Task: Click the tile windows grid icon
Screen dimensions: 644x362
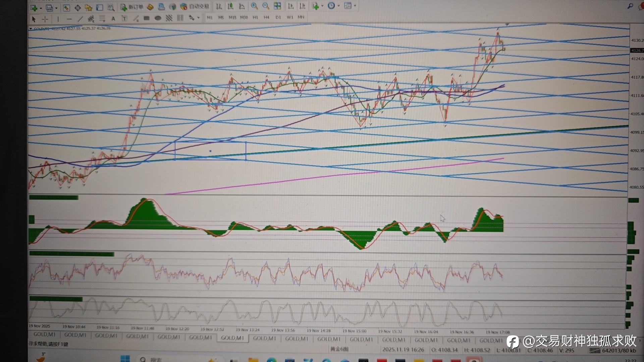Action: [x=277, y=6]
